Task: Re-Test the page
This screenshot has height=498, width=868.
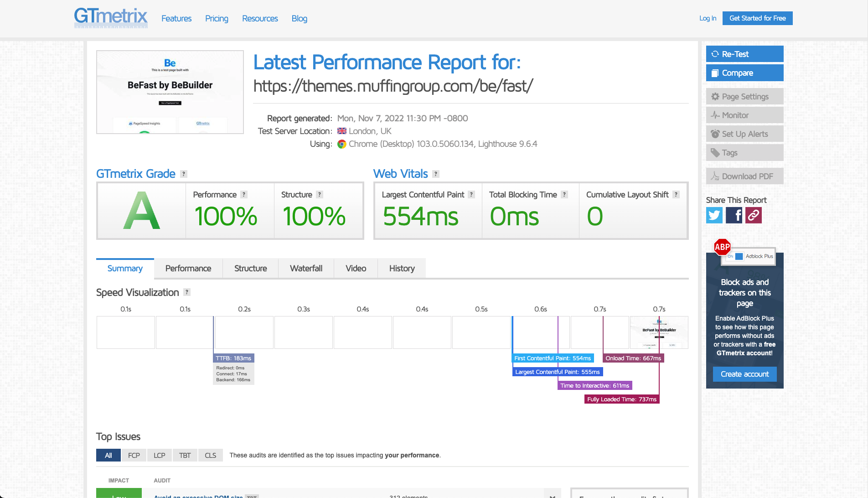Action: (x=744, y=54)
